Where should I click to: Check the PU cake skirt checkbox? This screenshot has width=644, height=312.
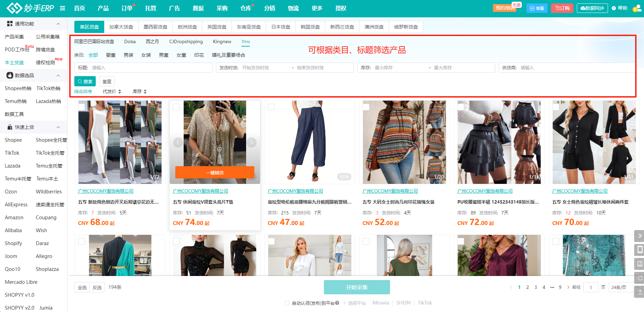tap(461, 107)
